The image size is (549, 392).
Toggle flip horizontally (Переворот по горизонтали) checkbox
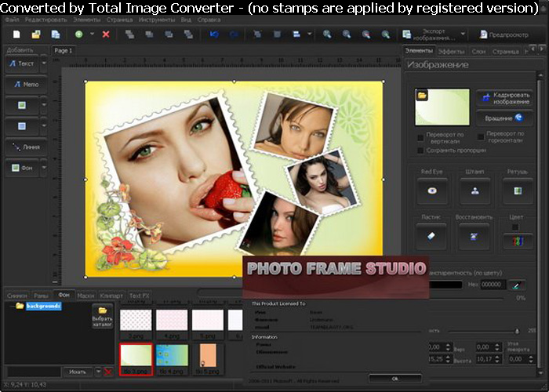pyautogui.click(x=479, y=134)
